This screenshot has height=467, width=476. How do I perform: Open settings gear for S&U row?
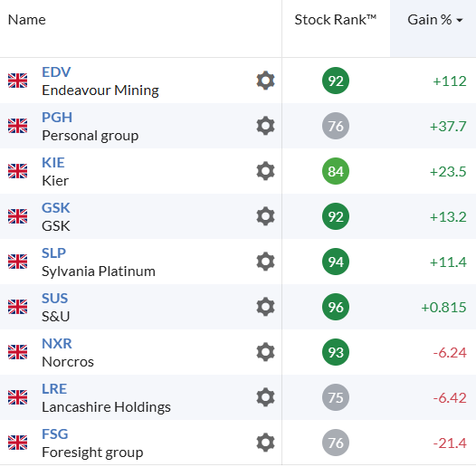click(x=266, y=307)
